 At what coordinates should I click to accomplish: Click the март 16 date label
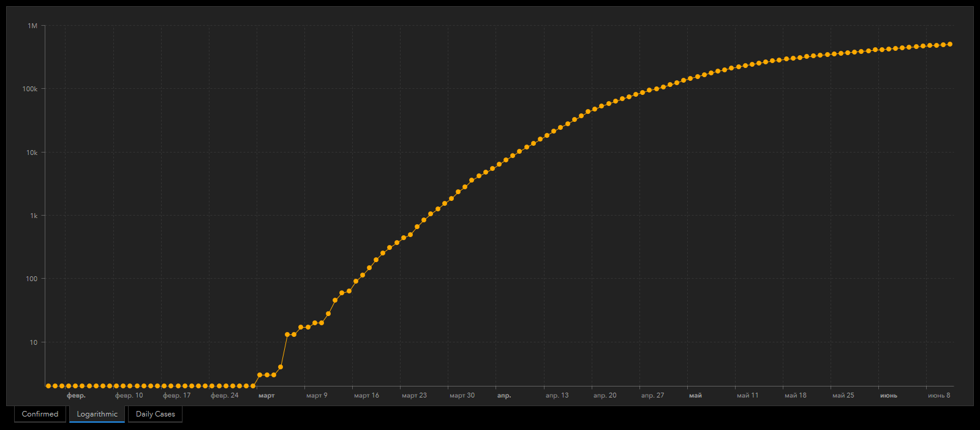point(366,396)
